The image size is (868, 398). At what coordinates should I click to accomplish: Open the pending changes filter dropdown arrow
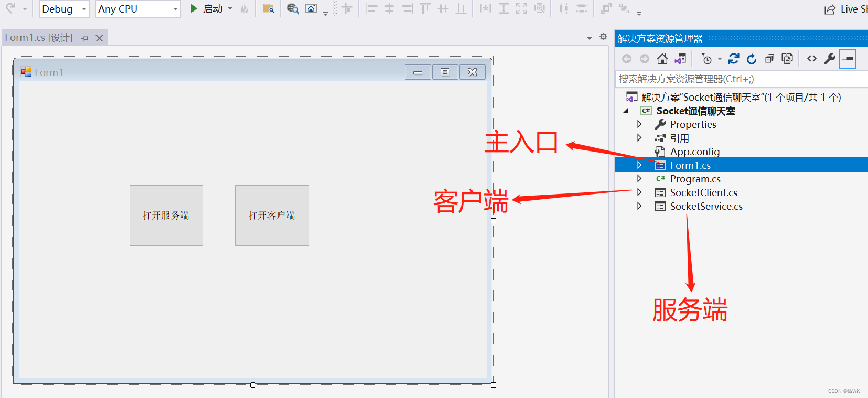[x=720, y=59]
